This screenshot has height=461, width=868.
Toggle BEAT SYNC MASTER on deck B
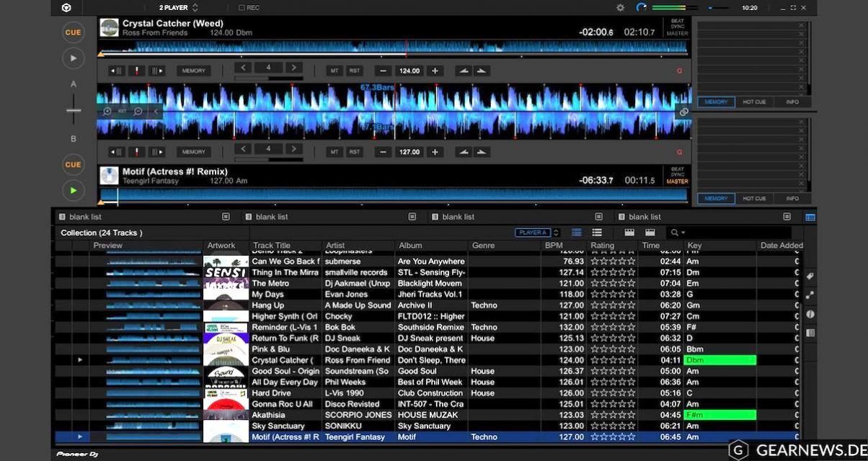pos(678,176)
